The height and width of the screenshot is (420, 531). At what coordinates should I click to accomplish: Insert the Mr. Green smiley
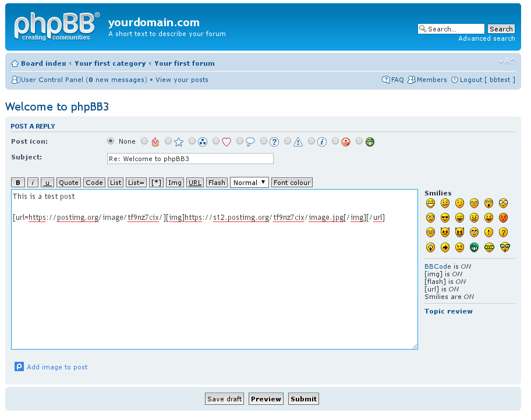click(x=474, y=247)
